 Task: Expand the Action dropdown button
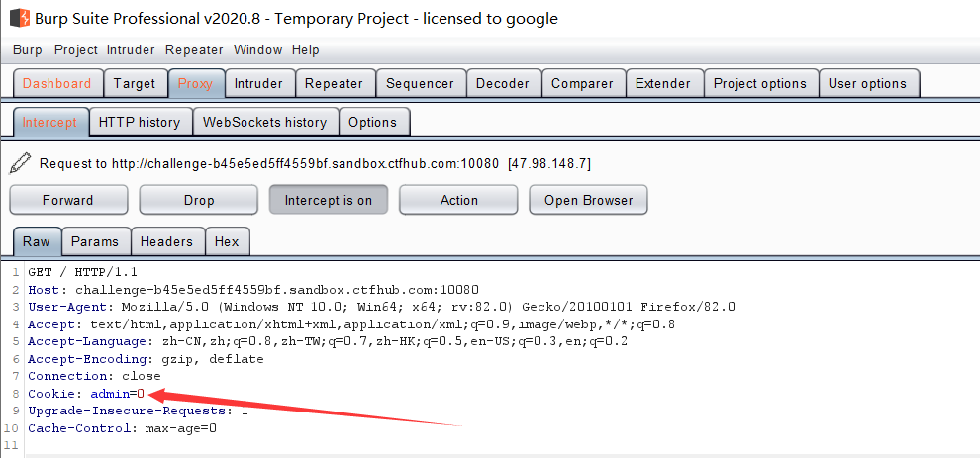coord(458,200)
